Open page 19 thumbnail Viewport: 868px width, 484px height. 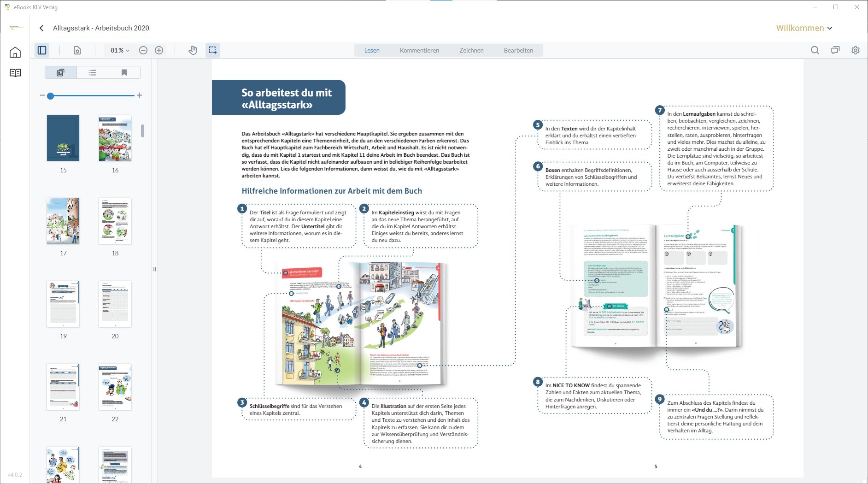pyautogui.click(x=63, y=304)
